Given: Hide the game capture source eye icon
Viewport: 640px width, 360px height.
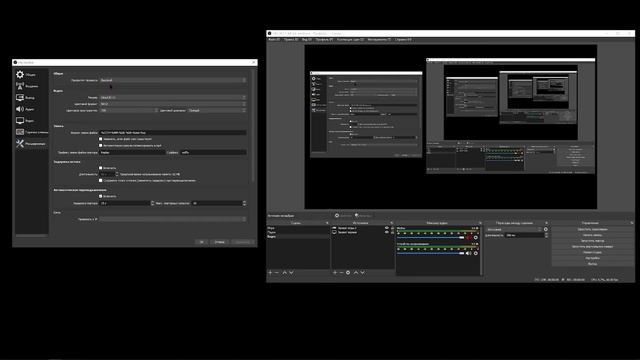Looking at the screenshot, I should point(387,228).
